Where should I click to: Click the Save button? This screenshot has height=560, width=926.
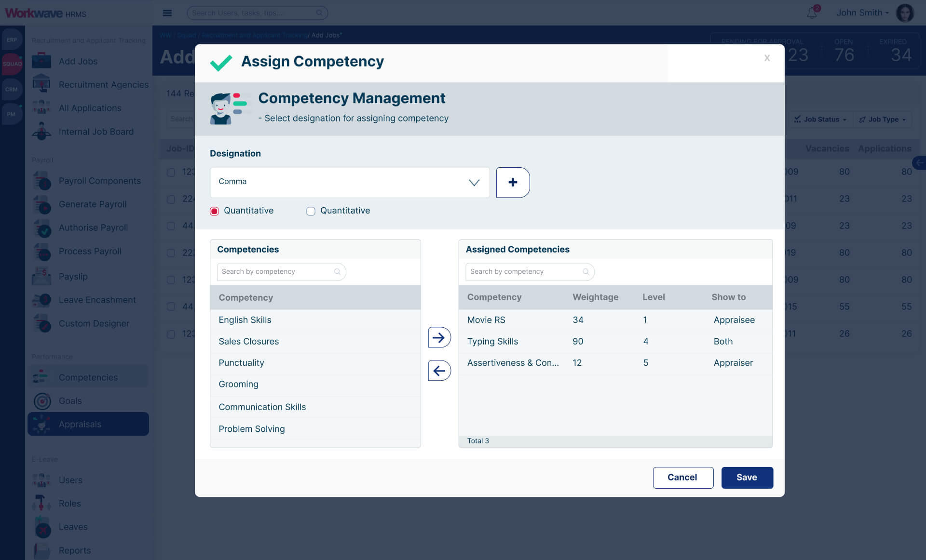point(747,478)
